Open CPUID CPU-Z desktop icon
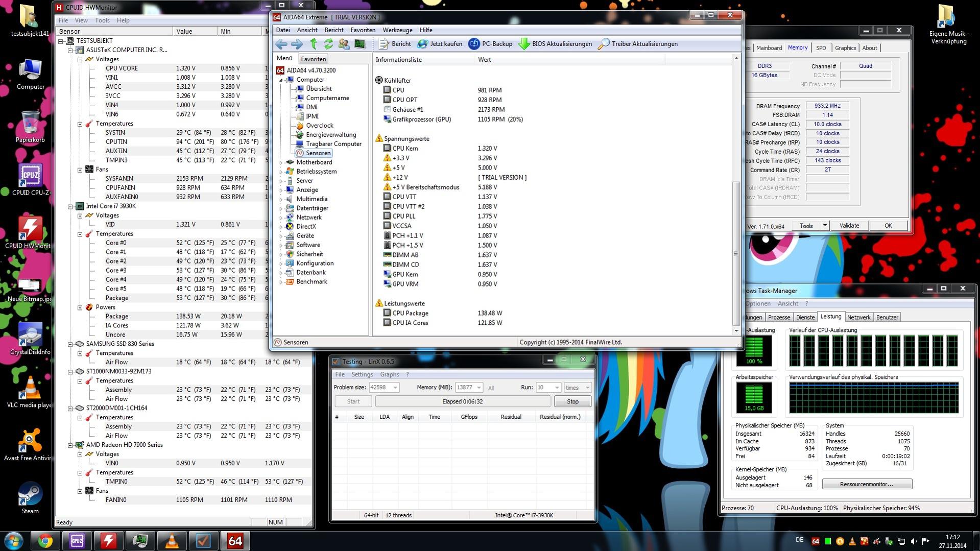The image size is (980, 551). 30,180
